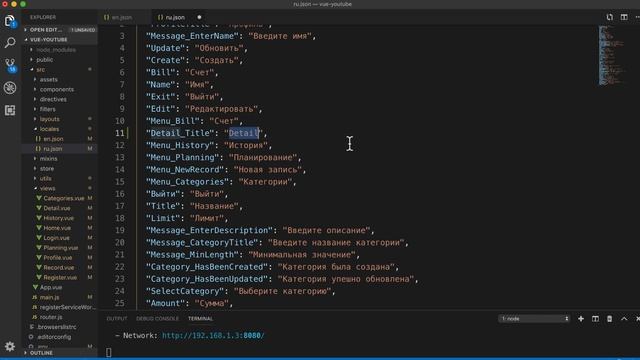Open the Source Control view icon

click(x=10, y=65)
